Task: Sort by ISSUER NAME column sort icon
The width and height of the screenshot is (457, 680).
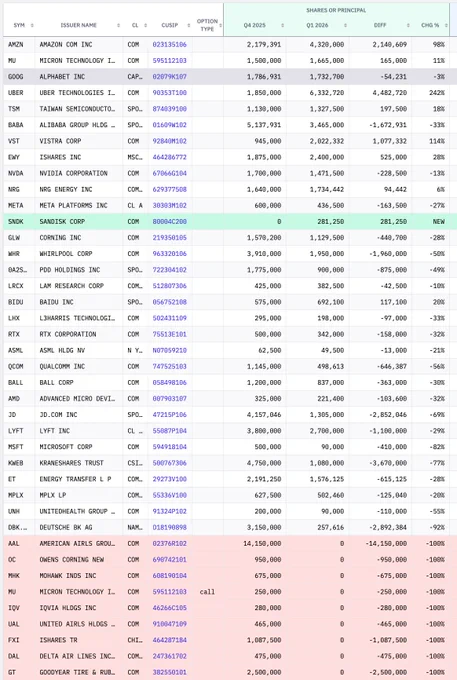Action: point(118,25)
